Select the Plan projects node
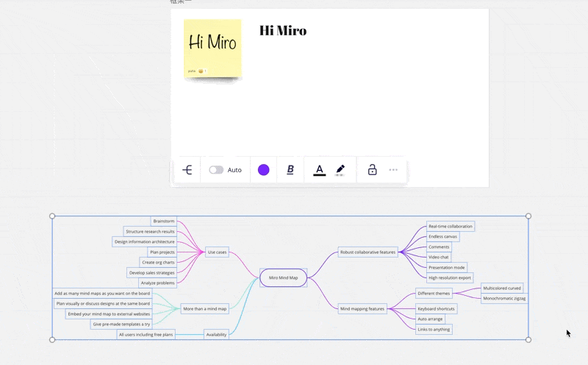 (x=162, y=252)
